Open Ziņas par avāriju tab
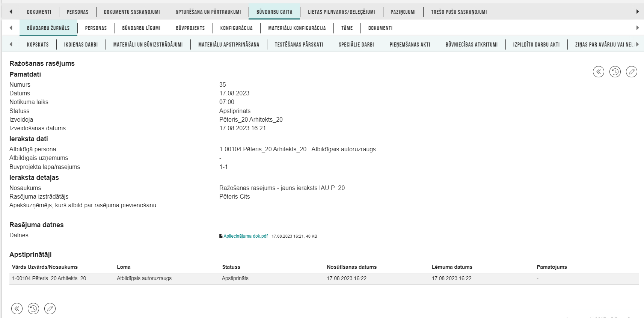 pos(604,45)
